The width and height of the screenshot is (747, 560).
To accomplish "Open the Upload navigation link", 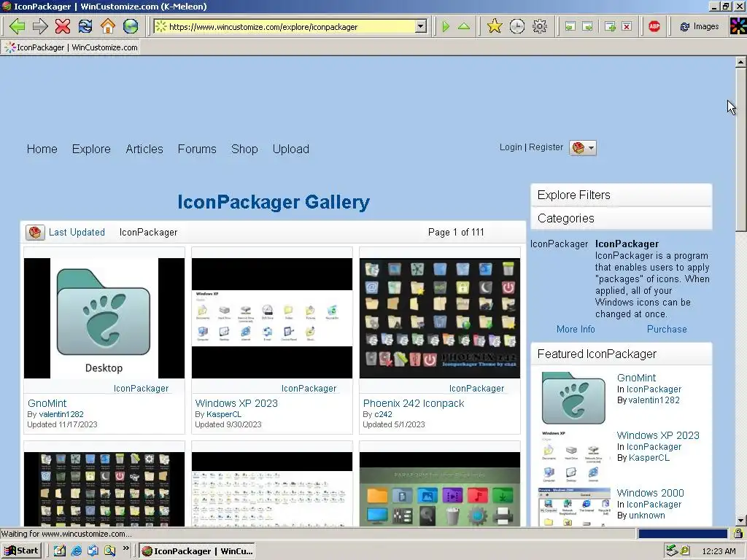I will pos(290,149).
